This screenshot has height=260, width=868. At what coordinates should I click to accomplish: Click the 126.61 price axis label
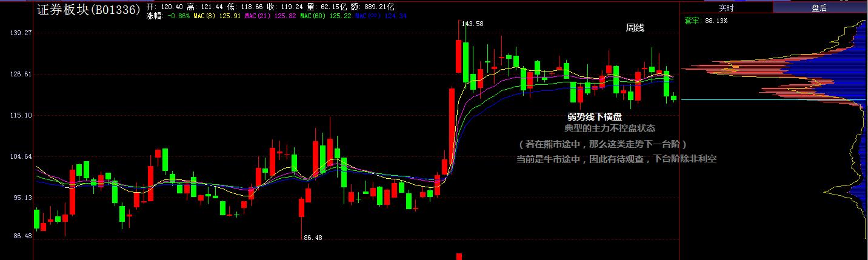[20, 74]
